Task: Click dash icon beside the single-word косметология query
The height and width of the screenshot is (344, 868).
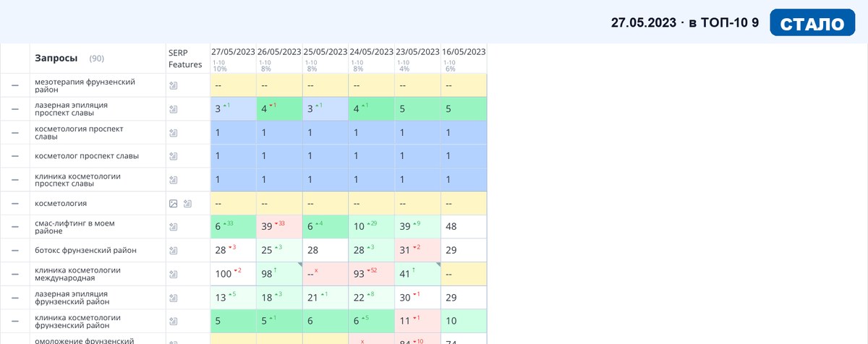Action: click(x=14, y=204)
